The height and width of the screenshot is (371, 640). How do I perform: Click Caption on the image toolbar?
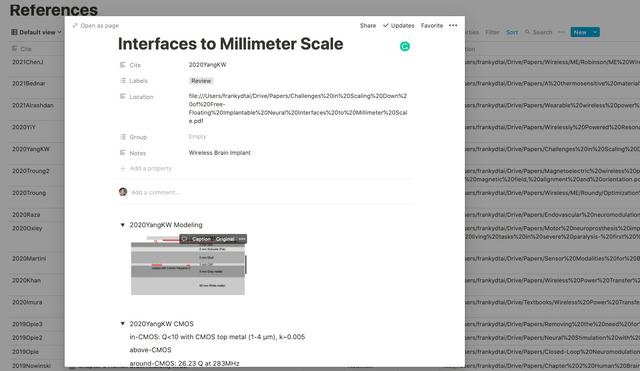click(201, 239)
